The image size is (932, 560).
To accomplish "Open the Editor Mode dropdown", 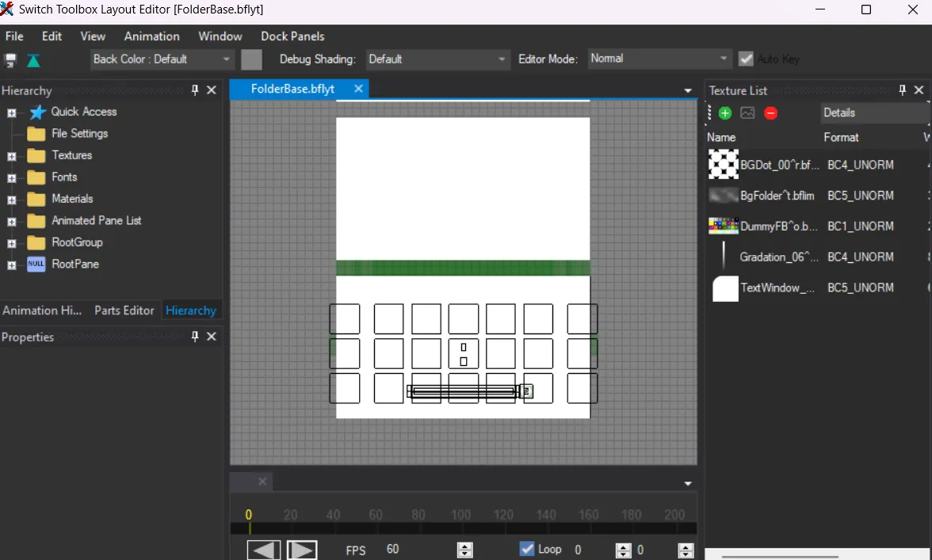I will [724, 59].
